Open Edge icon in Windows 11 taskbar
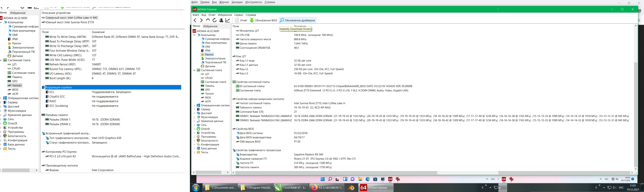The height and width of the screenshot is (192, 644). pos(367,179)
